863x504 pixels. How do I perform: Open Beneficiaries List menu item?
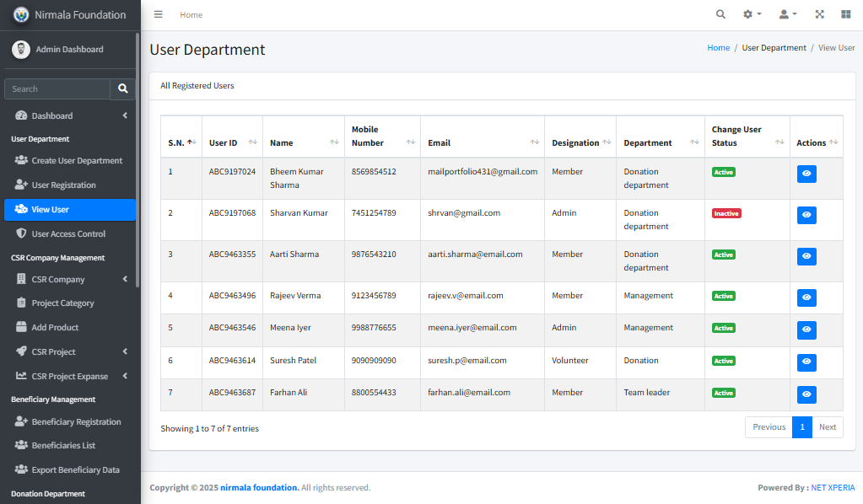[63, 445]
